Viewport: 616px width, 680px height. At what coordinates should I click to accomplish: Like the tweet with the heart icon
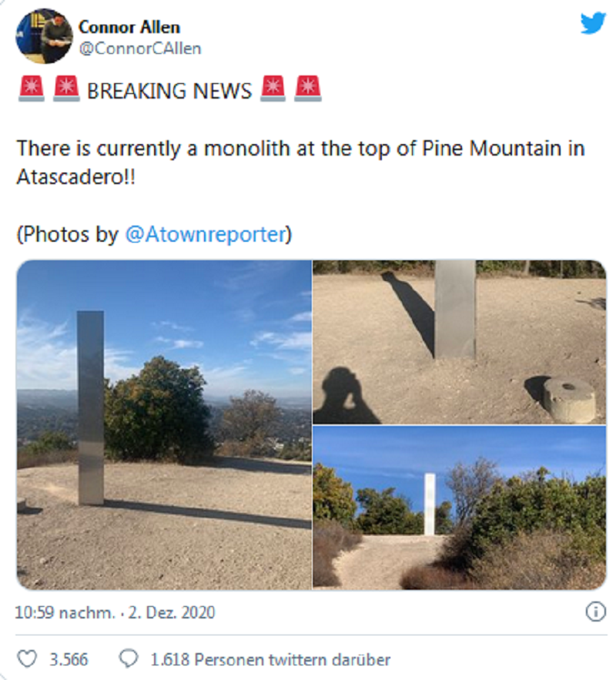pyautogui.click(x=27, y=659)
